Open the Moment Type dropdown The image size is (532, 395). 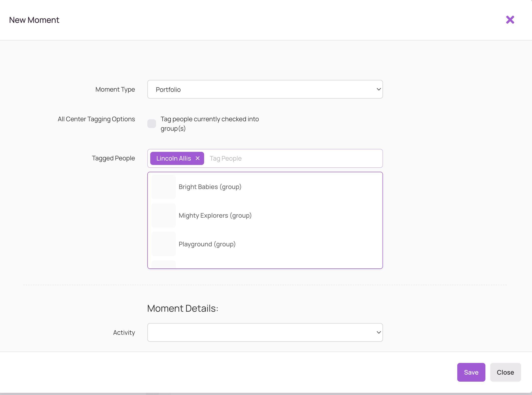(x=265, y=89)
